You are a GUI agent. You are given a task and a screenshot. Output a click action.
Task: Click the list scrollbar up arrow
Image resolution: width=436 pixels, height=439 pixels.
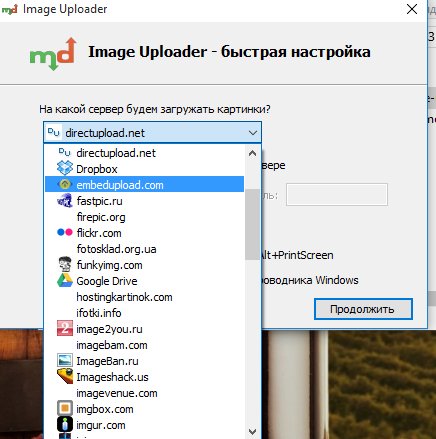(252, 153)
